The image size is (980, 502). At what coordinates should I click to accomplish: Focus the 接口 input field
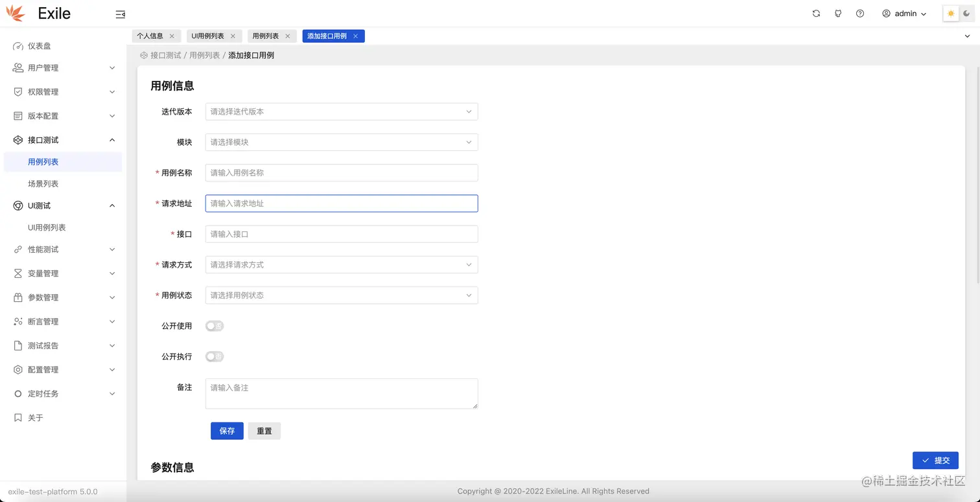(x=342, y=234)
